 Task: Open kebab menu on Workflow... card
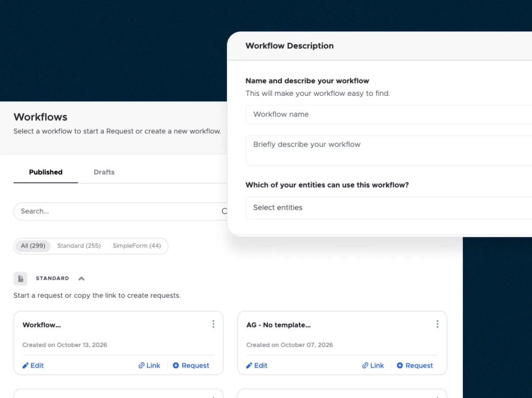pyautogui.click(x=213, y=324)
